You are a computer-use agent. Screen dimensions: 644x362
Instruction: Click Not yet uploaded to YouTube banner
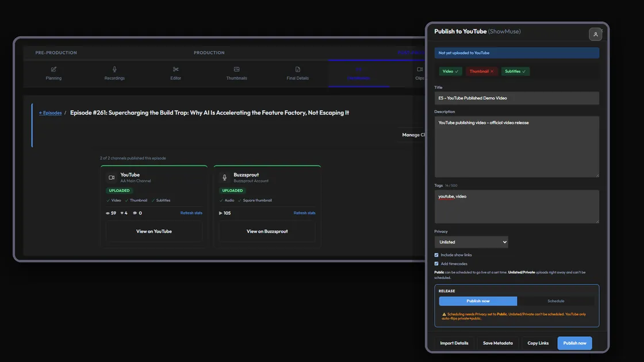517,53
